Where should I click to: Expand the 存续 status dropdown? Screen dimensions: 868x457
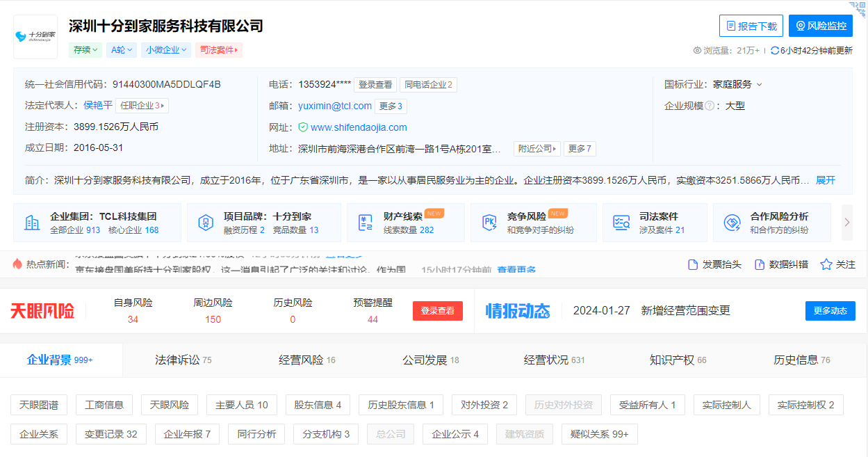85,50
